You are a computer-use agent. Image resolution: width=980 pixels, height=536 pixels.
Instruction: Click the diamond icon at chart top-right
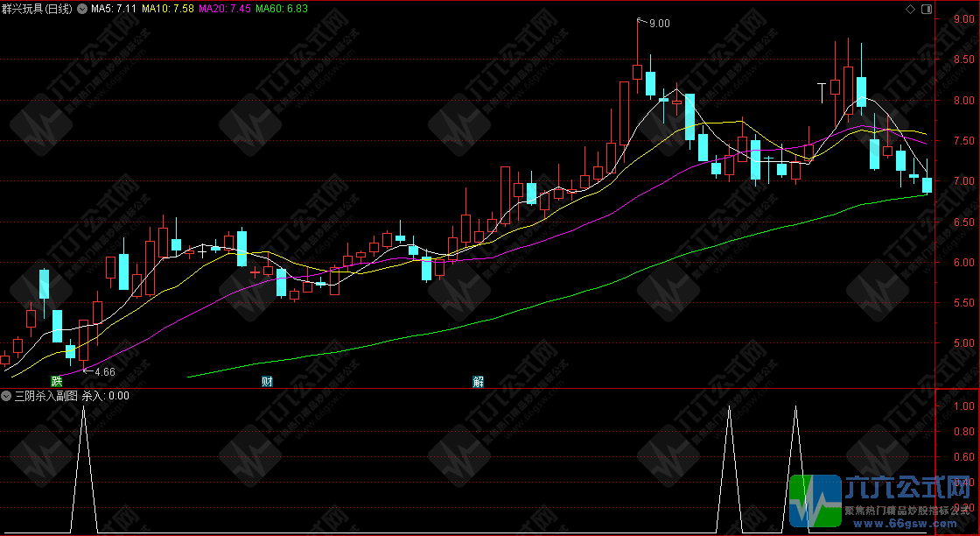[x=910, y=9]
